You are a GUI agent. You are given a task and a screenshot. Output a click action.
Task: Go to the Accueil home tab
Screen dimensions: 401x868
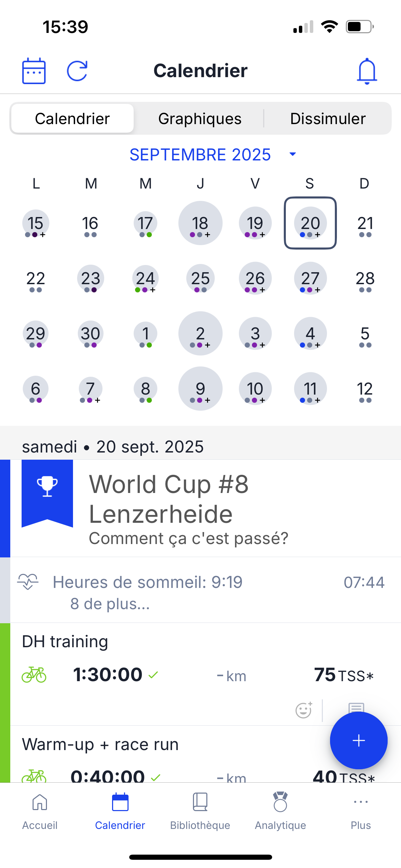point(40,808)
